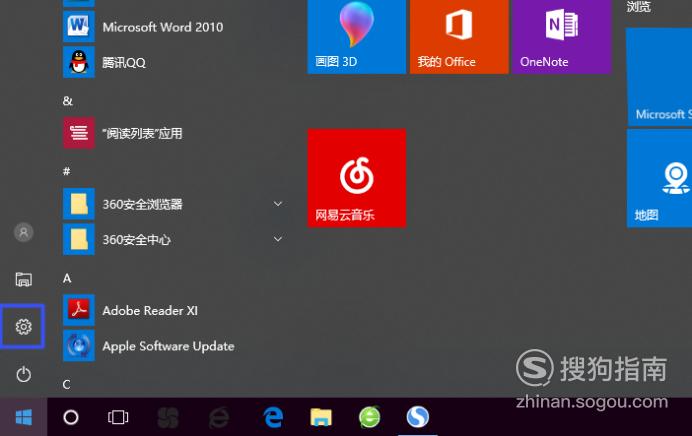Screen dimensions: 692x436
Task: Click "腾讯QQ" text label
Action: [x=124, y=63]
